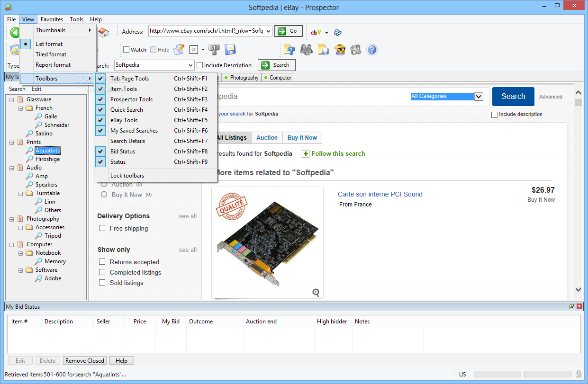The width and height of the screenshot is (588, 384).
Task: Open the dropdown arrow beside delete icon
Action: click(x=203, y=50)
